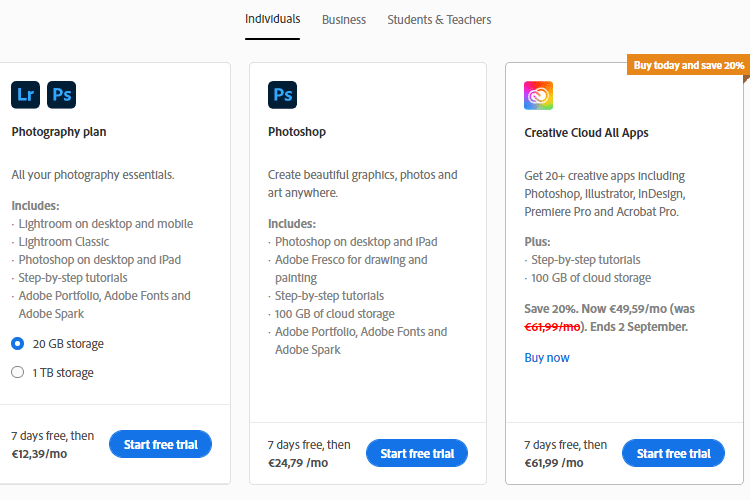750x500 pixels.
Task: Click the Creative Cloud All Apps icon
Action: [538, 95]
